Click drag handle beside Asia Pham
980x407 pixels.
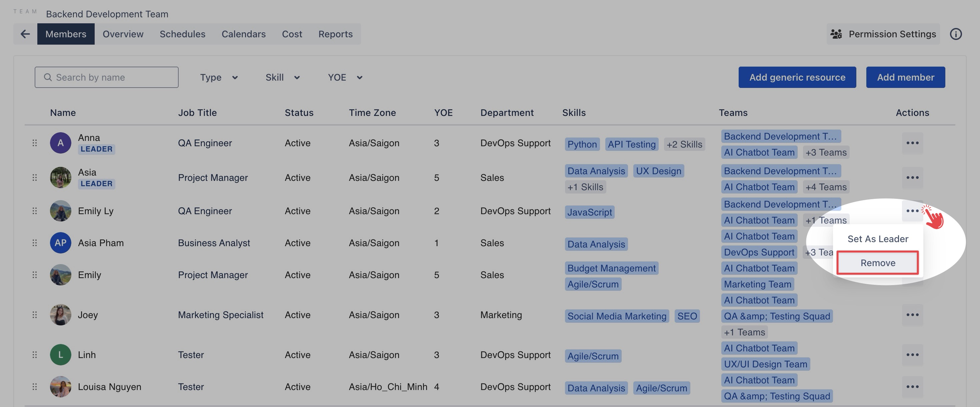pyautogui.click(x=35, y=243)
